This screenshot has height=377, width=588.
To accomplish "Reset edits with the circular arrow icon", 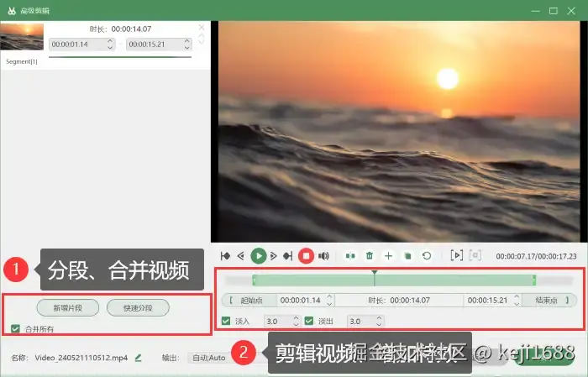I will (427, 256).
